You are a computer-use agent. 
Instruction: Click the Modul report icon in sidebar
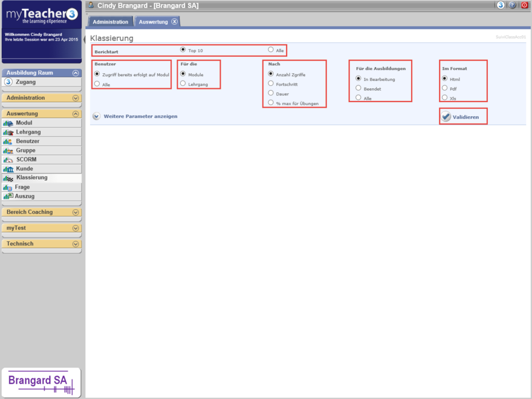(8, 123)
